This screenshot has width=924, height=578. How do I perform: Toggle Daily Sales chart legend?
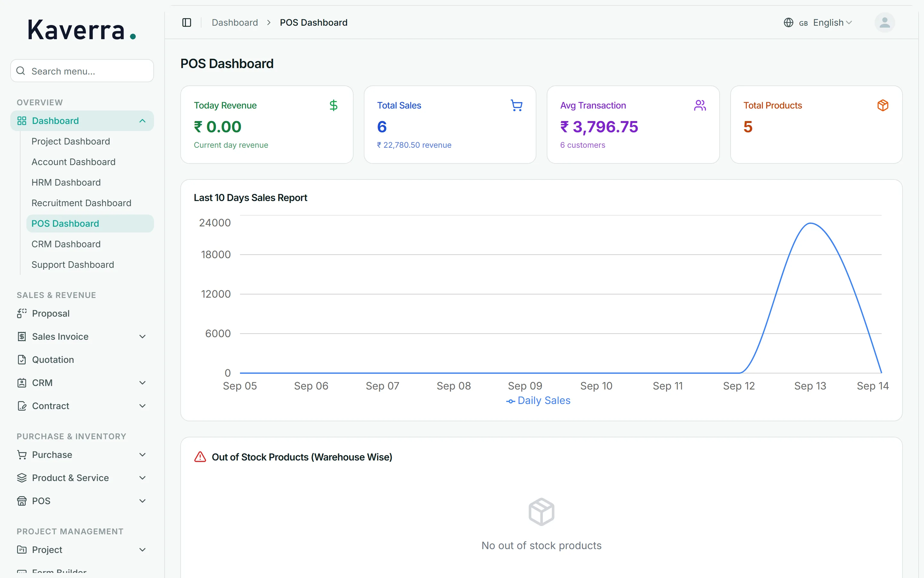click(x=538, y=400)
